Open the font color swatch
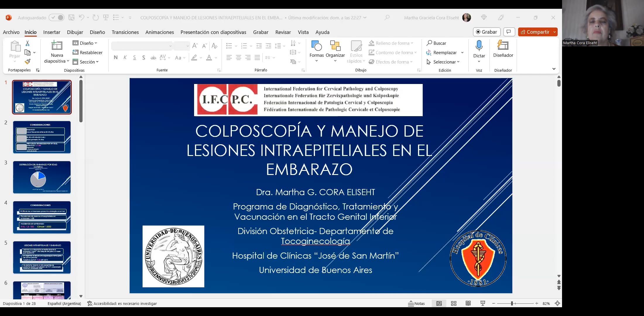The height and width of the screenshot is (316, 644). click(x=209, y=58)
